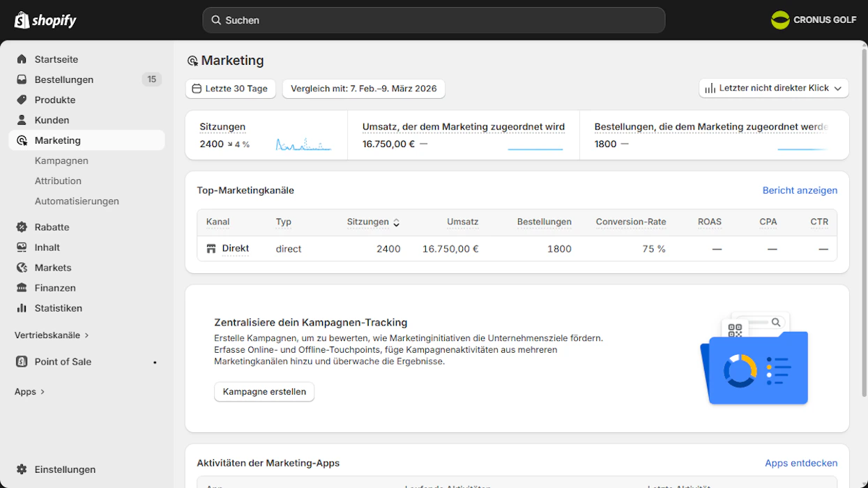Open the Letzte 30 Tage date picker

click(x=231, y=89)
